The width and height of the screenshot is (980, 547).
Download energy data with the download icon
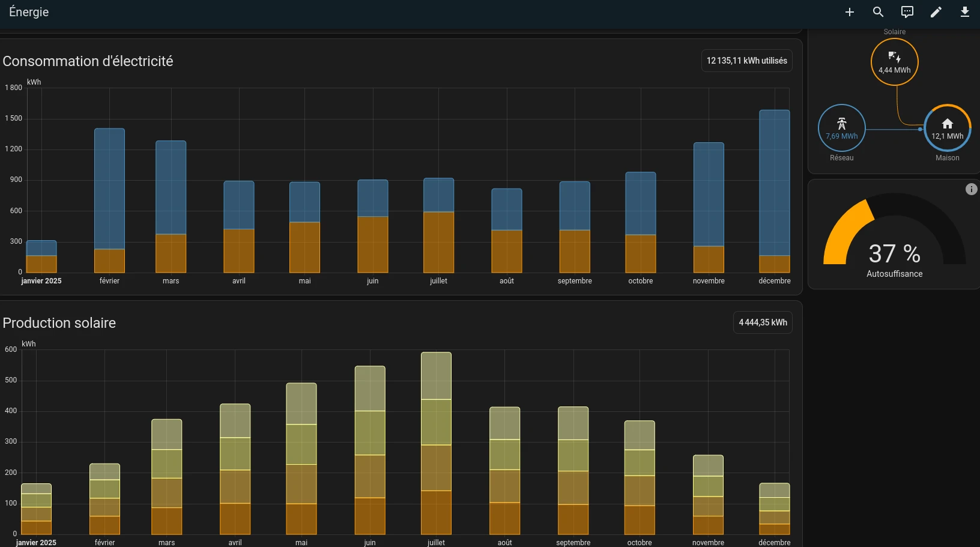(964, 12)
